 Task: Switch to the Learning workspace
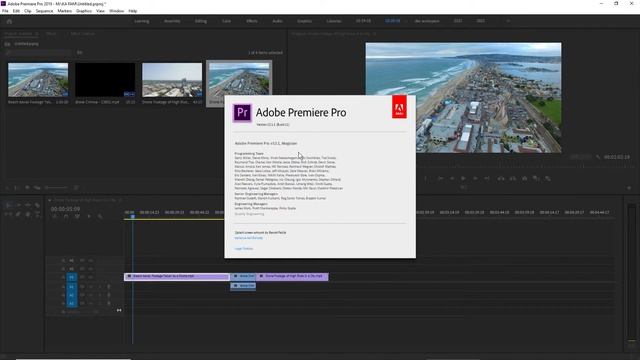coord(142,21)
